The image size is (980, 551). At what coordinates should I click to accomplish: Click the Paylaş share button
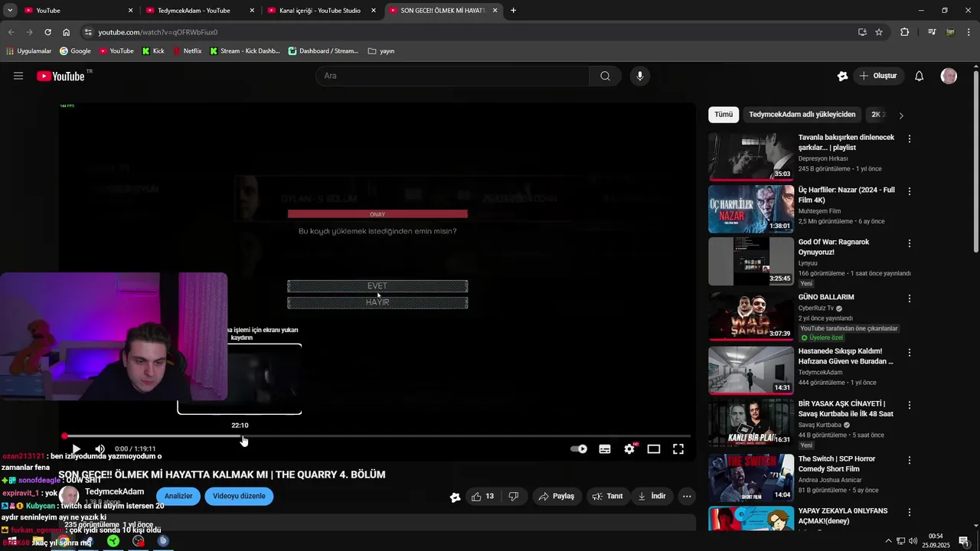pos(557,496)
